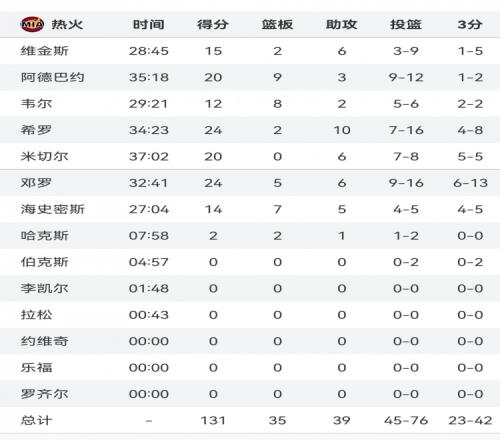This screenshot has height=440, width=500.
Task: Click player name 哈克斯
Action: (45, 236)
